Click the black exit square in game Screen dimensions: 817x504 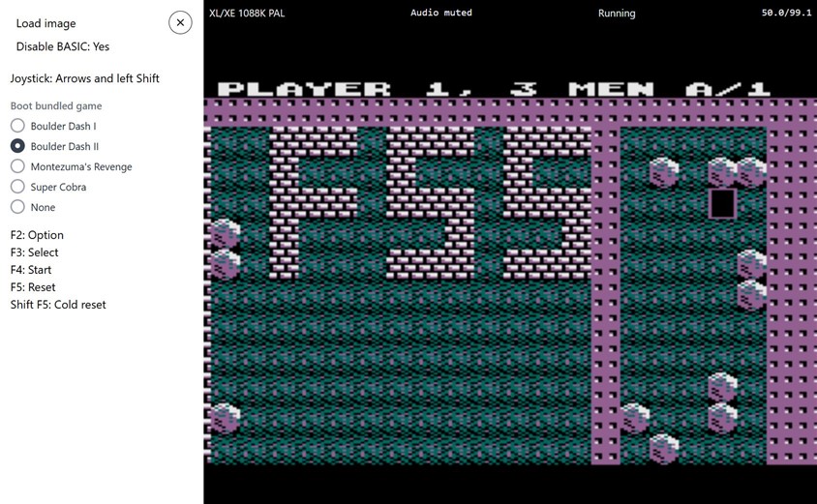[722, 204]
